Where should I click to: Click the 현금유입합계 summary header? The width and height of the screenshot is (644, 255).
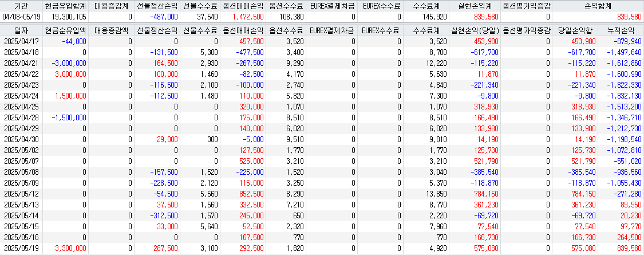[x=65, y=6]
